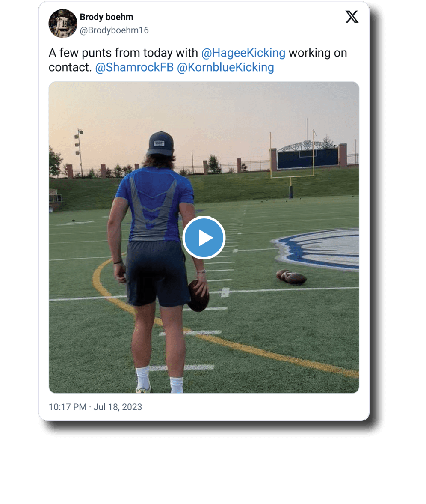Click the @Brodyboehm16 handle

pos(114,30)
